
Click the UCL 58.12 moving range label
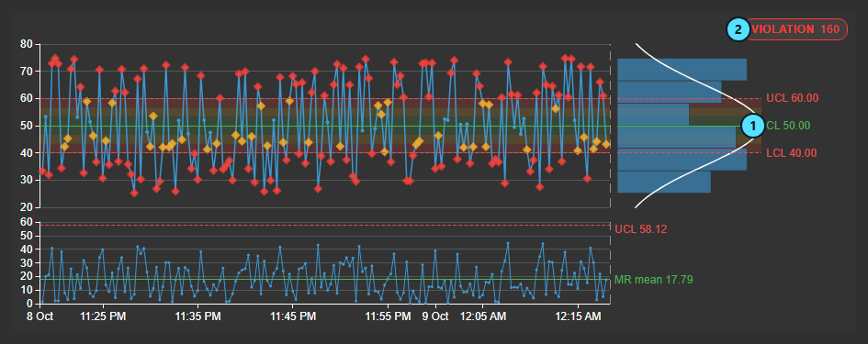[x=641, y=228]
